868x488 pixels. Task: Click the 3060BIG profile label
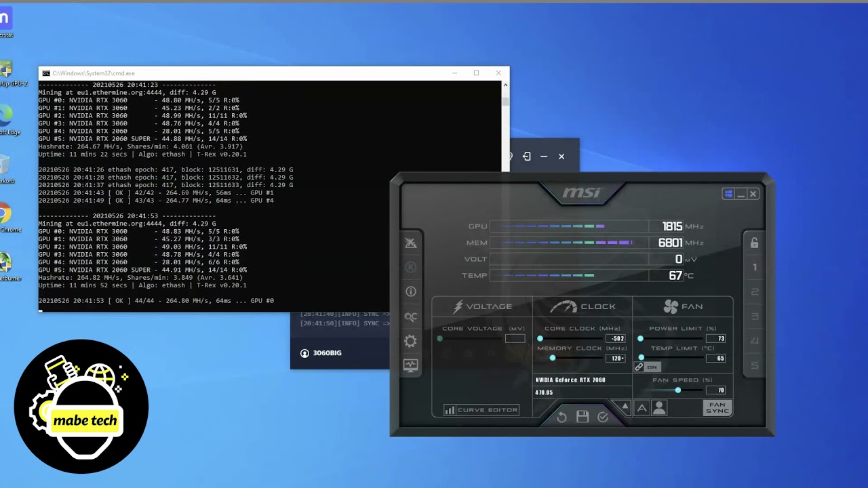click(327, 353)
